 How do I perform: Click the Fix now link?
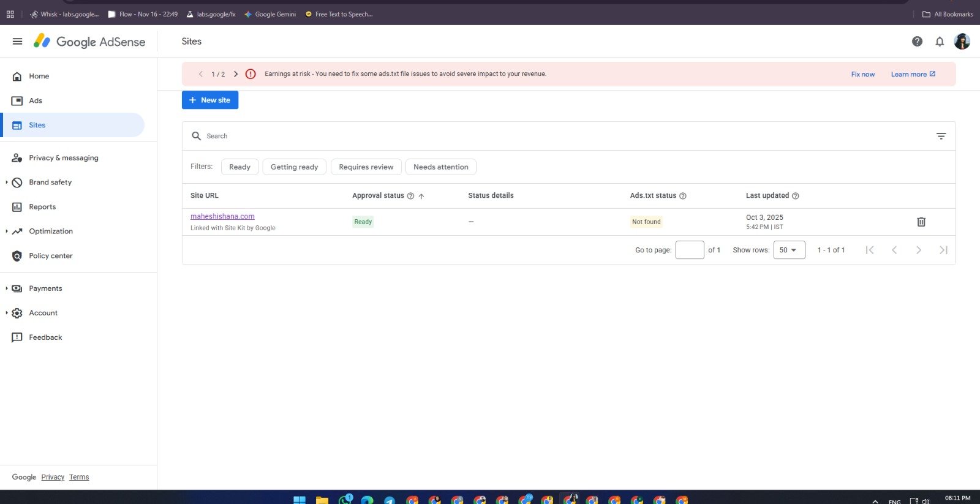862,74
